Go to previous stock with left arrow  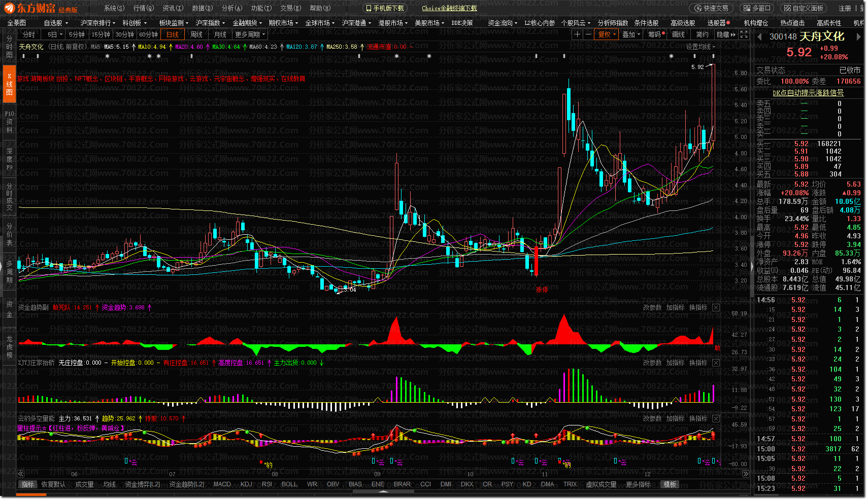coord(760,37)
